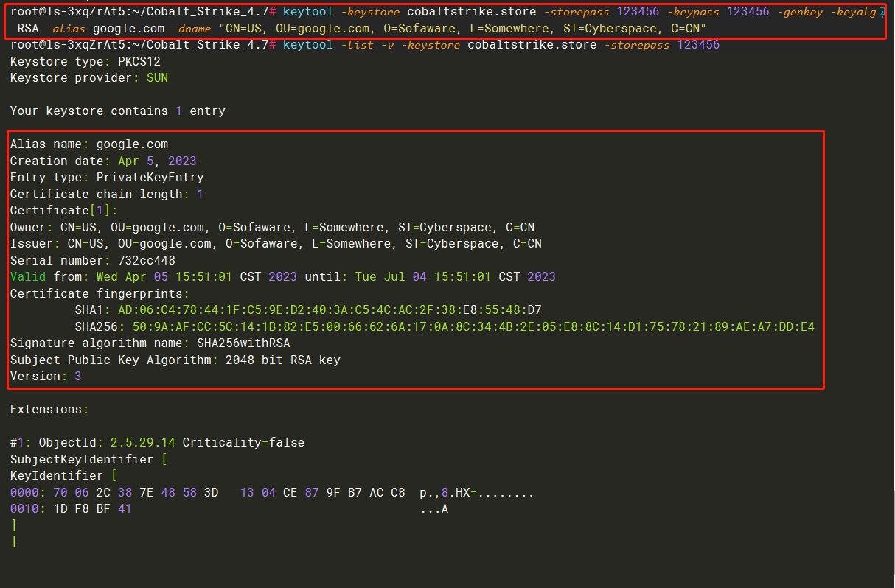Click the Owner line of the certificate
Screen dimensions: 895x588
click(272, 228)
